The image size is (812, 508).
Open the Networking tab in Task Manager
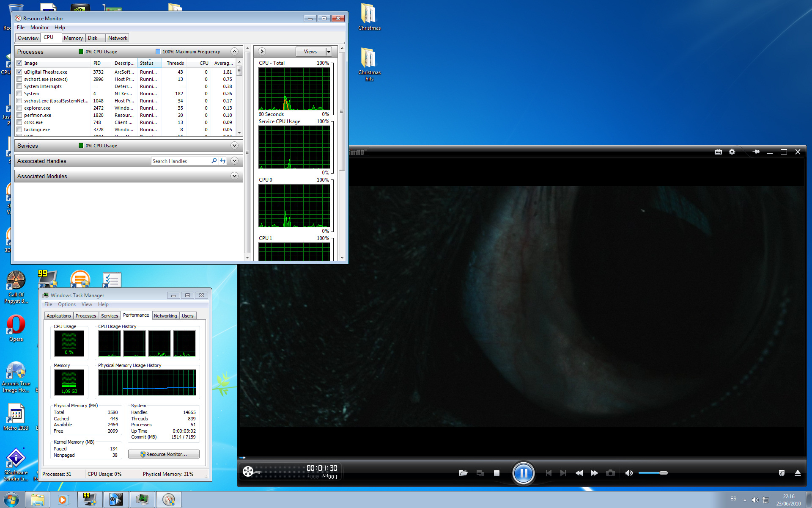[165, 316]
